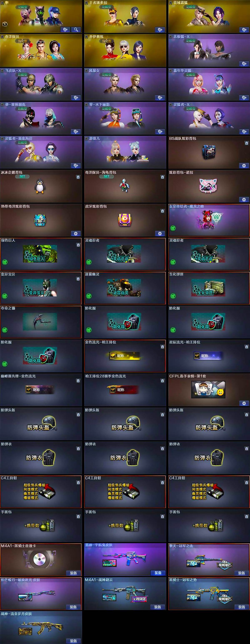Click trash icon on 变异宝贝 item
Screen dimensions: 250x644
pos(78,279)
